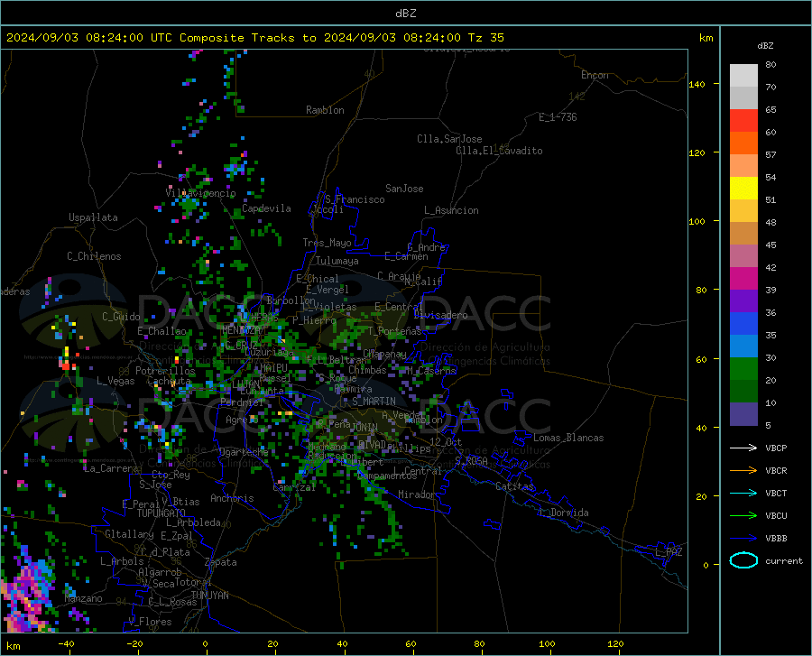Select the bright green 20 dBZ color swatch

click(743, 369)
